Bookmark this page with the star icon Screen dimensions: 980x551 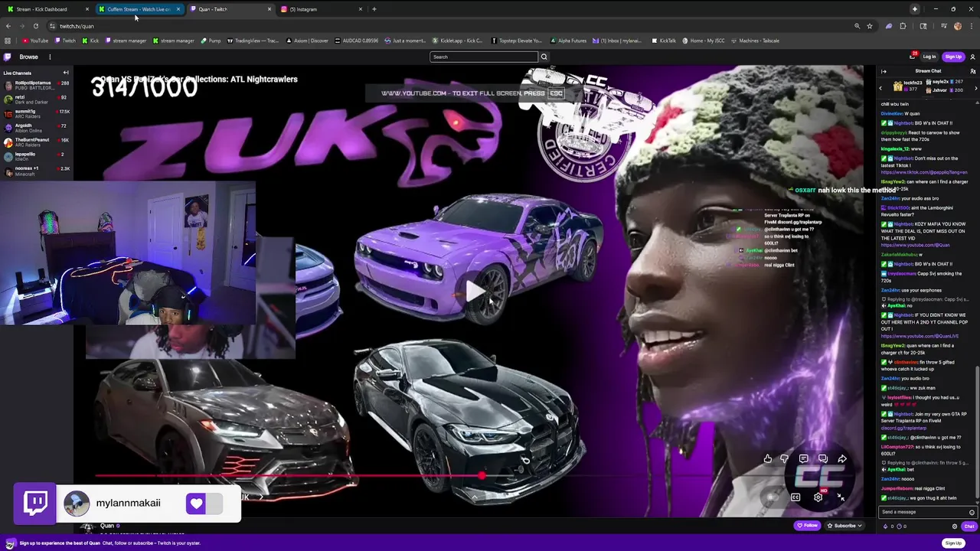pos(870,26)
